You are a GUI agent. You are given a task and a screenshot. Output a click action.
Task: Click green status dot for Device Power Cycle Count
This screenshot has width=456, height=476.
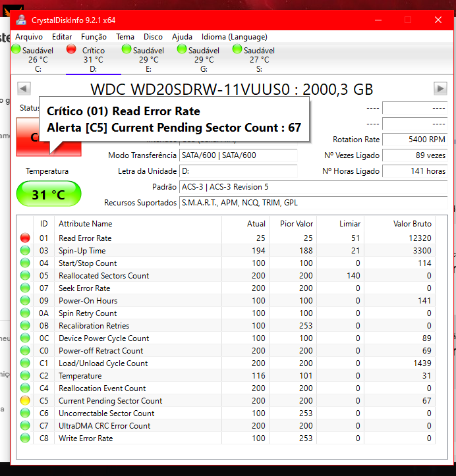25,338
